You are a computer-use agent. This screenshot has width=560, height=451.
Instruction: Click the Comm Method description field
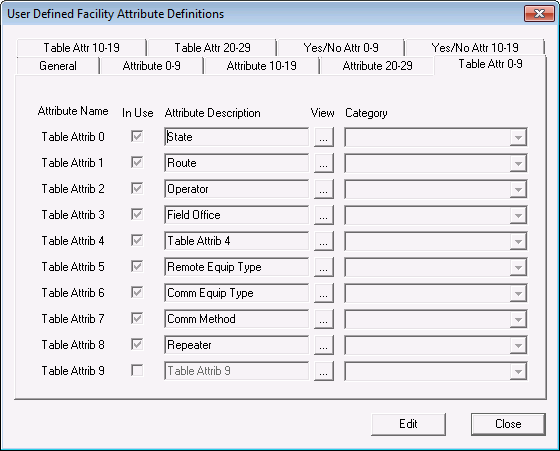click(236, 319)
